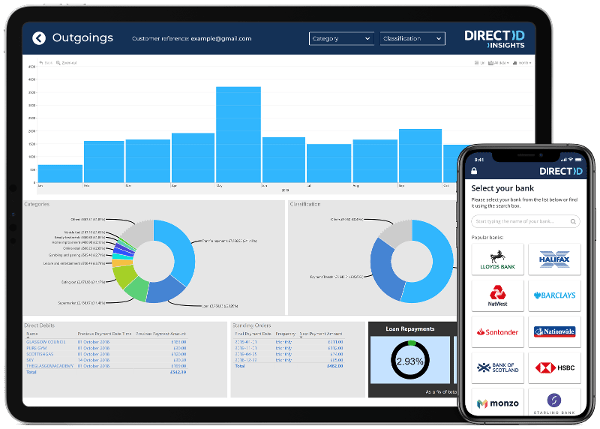Open the Category dropdown

pyautogui.click(x=341, y=39)
